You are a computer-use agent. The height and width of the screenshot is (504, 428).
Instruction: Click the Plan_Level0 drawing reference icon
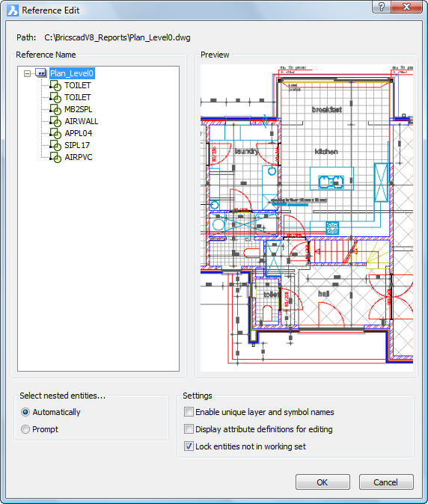click(41, 73)
